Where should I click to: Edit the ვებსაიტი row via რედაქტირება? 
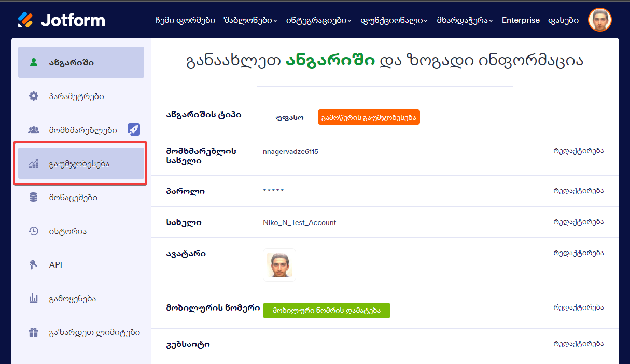(x=579, y=344)
